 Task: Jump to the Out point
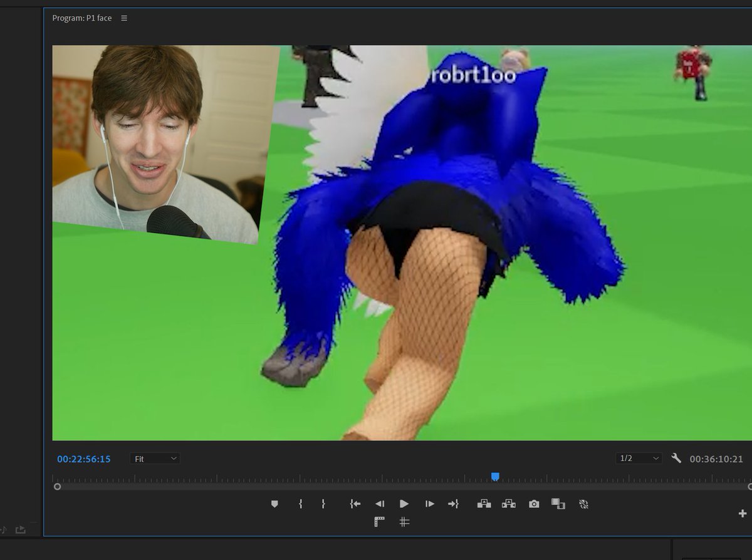click(453, 504)
